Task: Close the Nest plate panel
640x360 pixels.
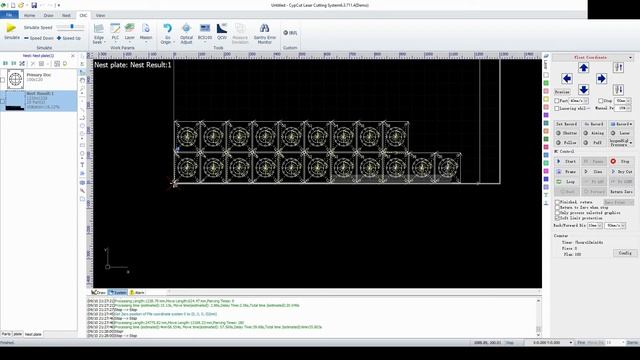Action: pyautogui.click(x=73, y=56)
